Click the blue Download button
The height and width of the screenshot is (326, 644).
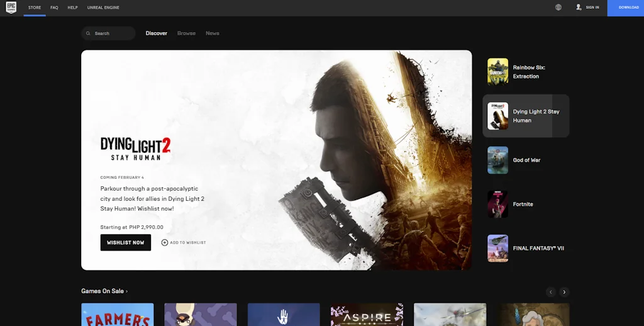[x=626, y=8]
